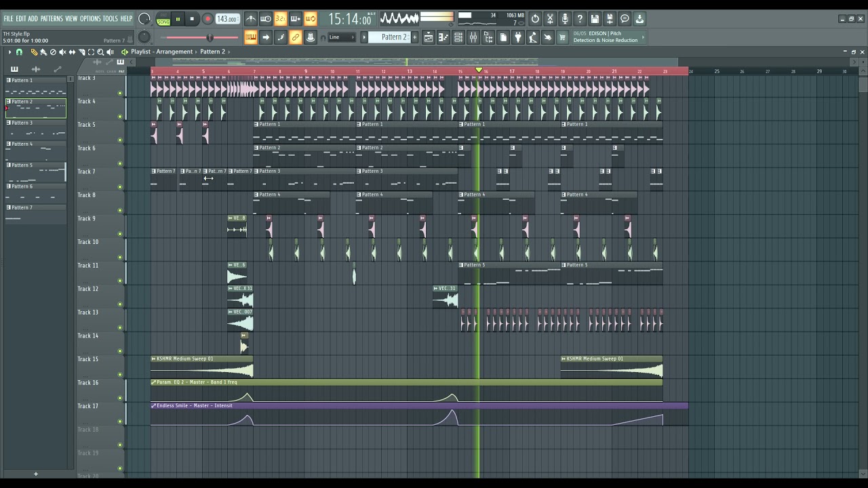Select the Playback speaker tool

(110, 52)
